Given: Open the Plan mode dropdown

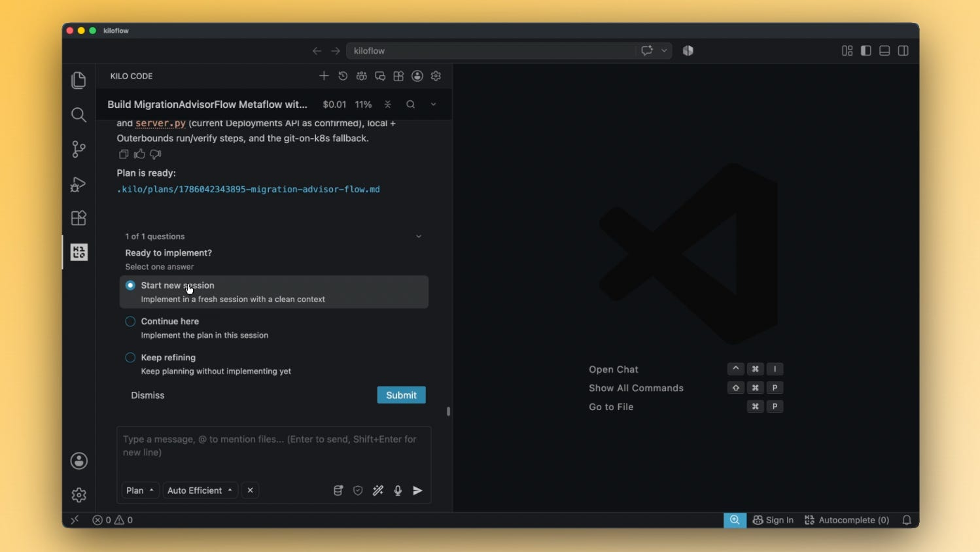Looking at the screenshot, I should [x=140, y=491].
